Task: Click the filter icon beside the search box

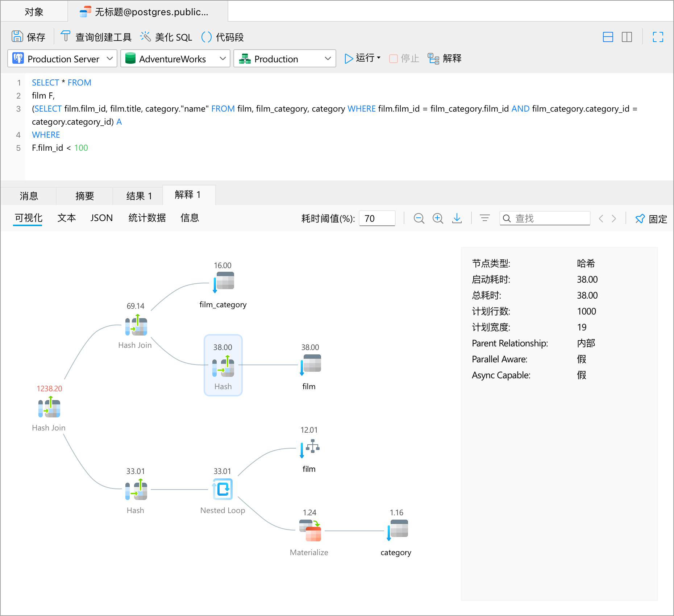Action: [484, 218]
